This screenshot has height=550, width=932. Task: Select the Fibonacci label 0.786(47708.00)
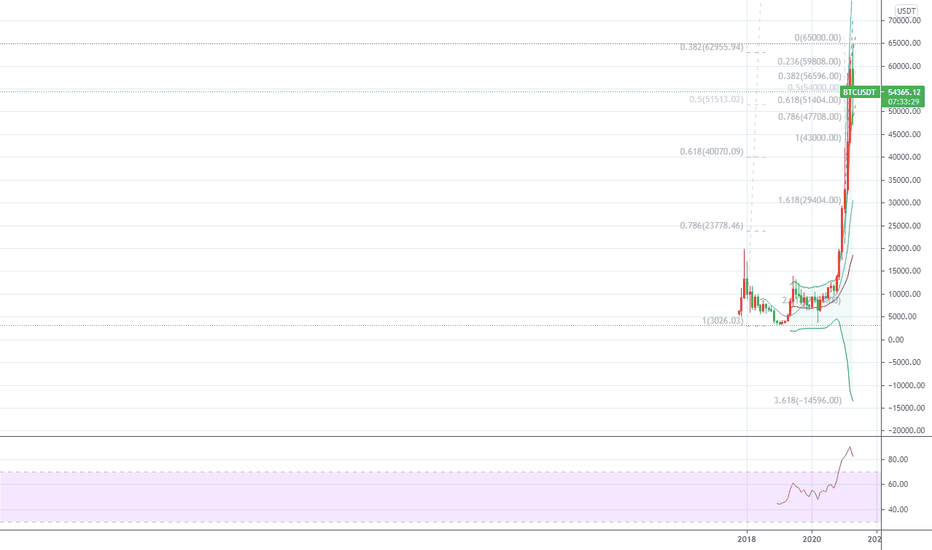[810, 117]
